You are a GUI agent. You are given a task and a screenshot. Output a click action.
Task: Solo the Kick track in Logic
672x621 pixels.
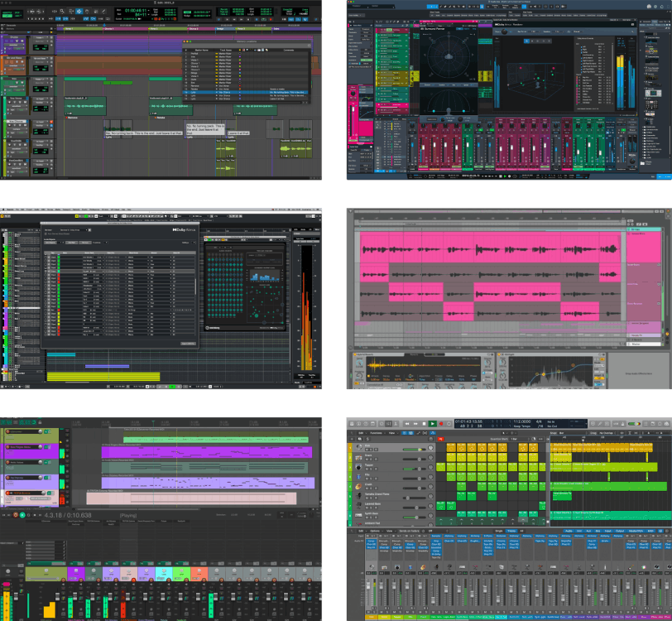point(371,450)
